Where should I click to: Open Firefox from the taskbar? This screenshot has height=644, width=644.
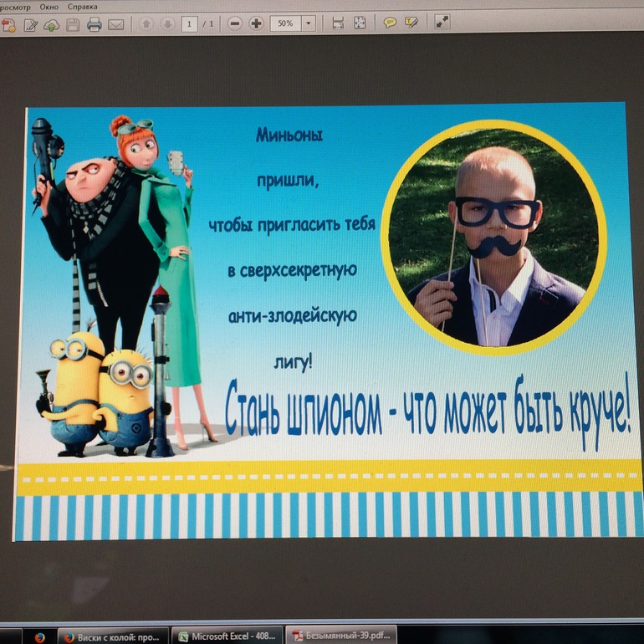point(40,637)
